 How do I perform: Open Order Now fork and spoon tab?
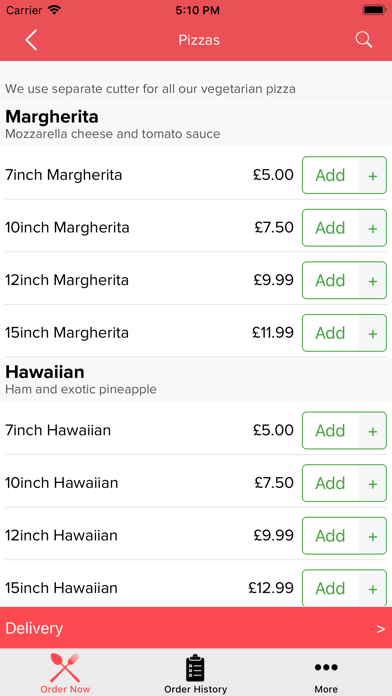point(65,667)
